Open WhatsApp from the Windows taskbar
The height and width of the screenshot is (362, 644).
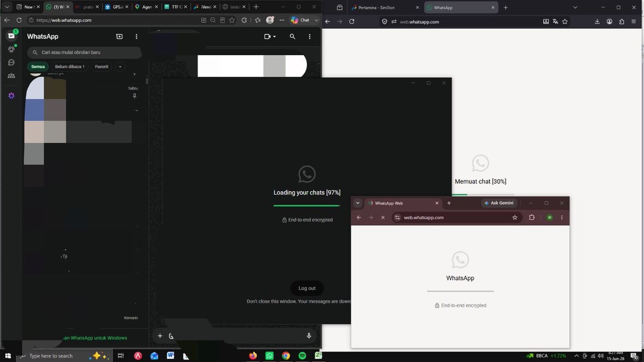pos(269,356)
